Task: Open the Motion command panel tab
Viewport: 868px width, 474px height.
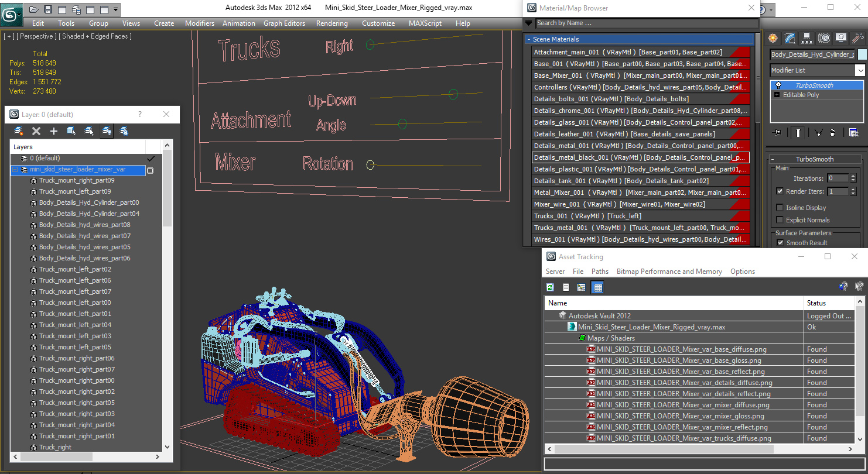Action: pos(824,38)
